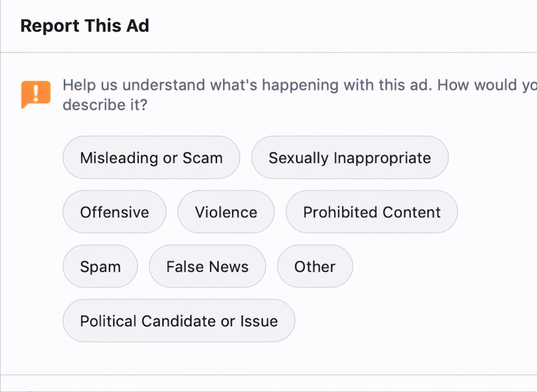Click the orange alert speech bubble icon
This screenshot has height=392, width=537.
point(35,94)
